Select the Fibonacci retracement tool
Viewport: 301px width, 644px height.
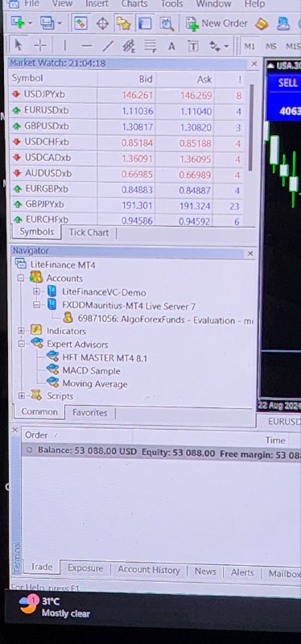click(x=150, y=46)
